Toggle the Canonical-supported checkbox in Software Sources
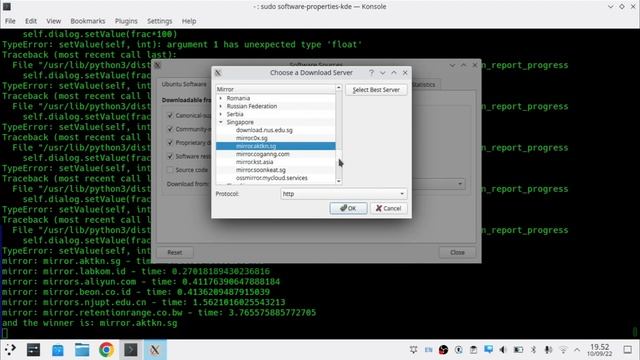 point(170,116)
